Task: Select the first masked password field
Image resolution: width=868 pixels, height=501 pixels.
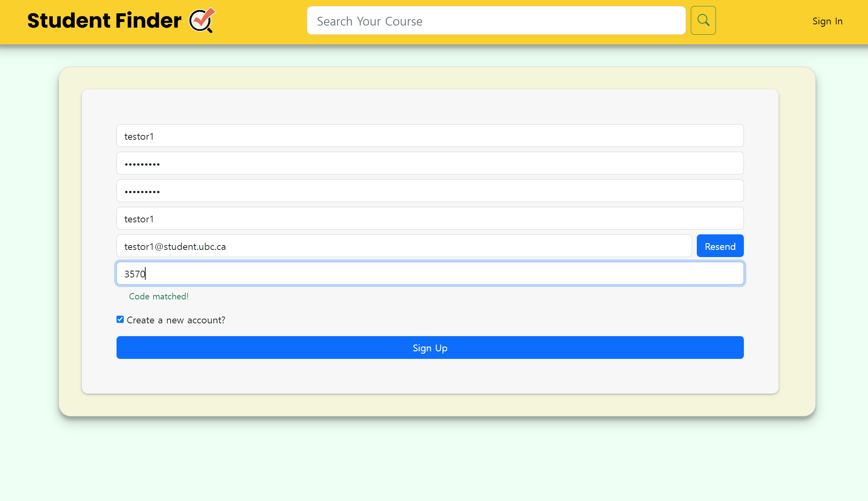Action: click(430, 163)
